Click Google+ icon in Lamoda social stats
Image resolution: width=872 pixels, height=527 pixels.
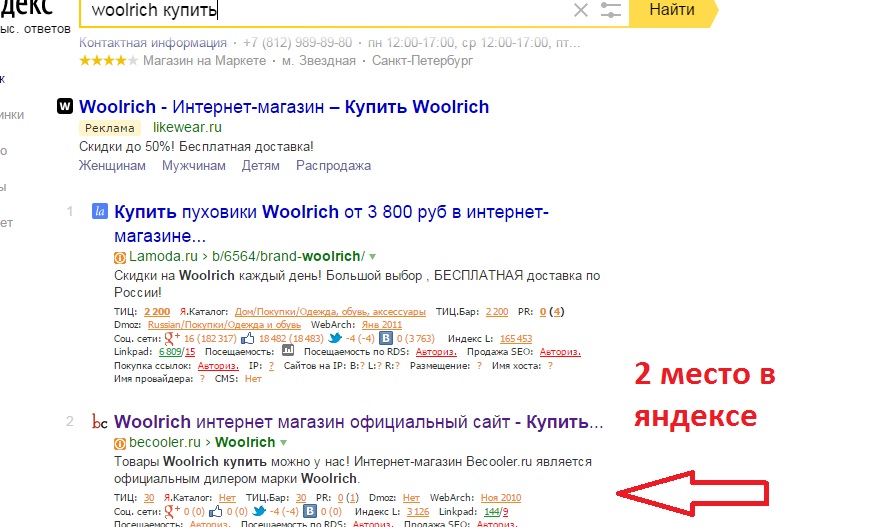pos(172,337)
